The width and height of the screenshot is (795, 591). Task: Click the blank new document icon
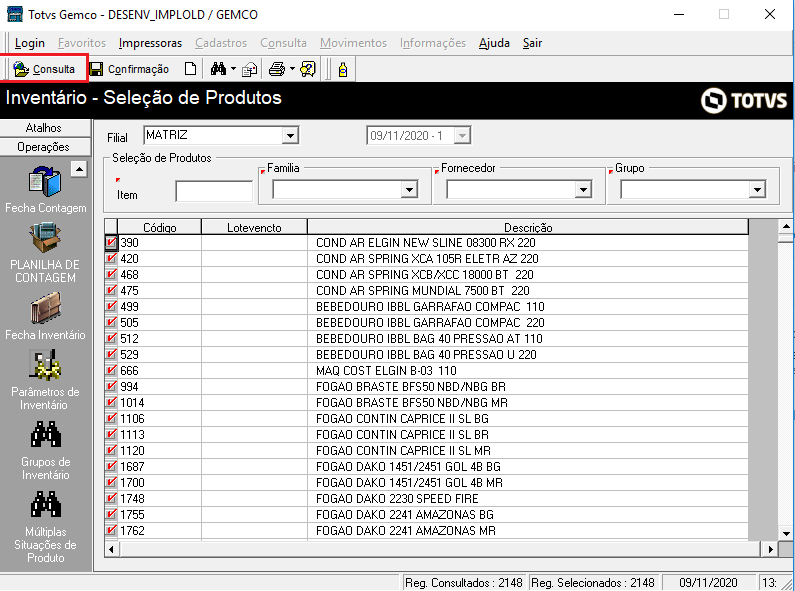(x=190, y=69)
